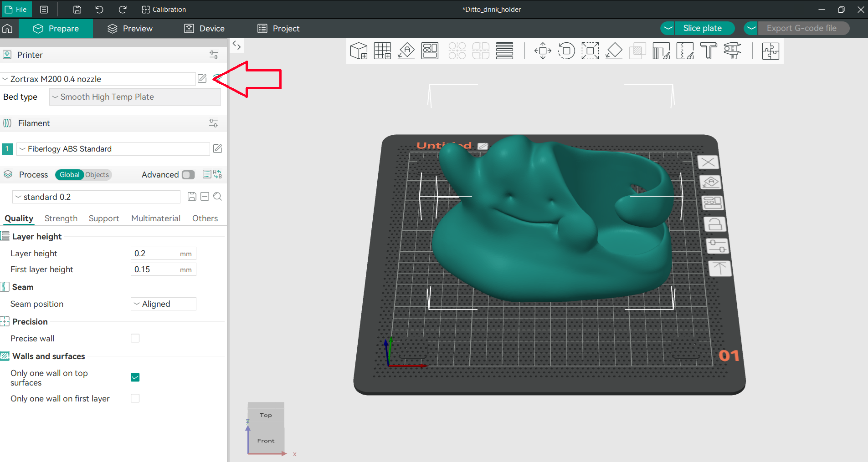Select the Rotate tool

click(x=566, y=51)
